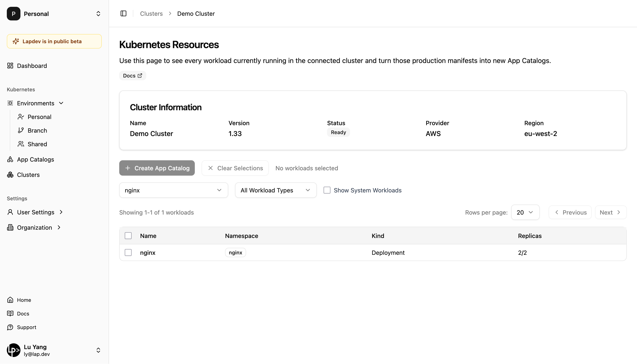Screen dimensions: 637x364
Task: Click the Clusters breadcrumb link
Action: coord(151,14)
